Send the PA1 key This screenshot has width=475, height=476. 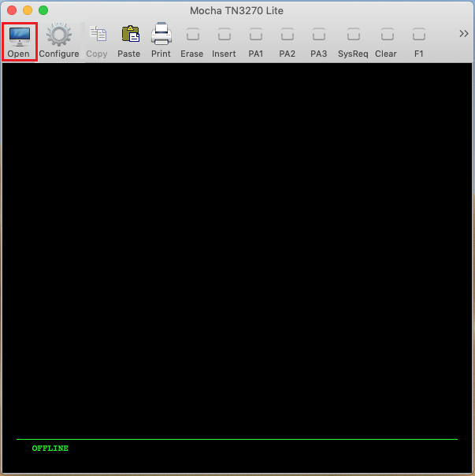pos(256,41)
